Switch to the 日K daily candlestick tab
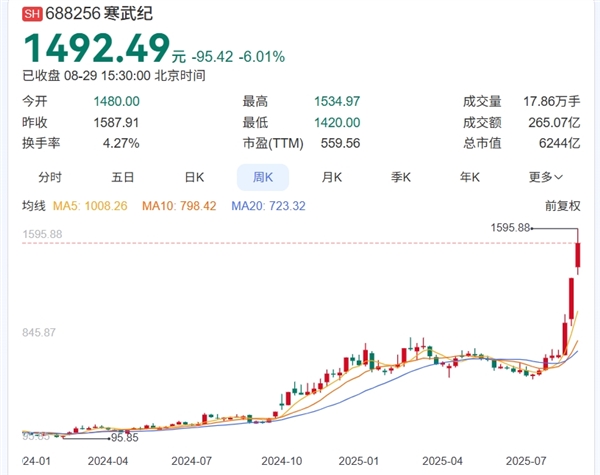Viewport: 600px width, 475px height. point(194,177)
